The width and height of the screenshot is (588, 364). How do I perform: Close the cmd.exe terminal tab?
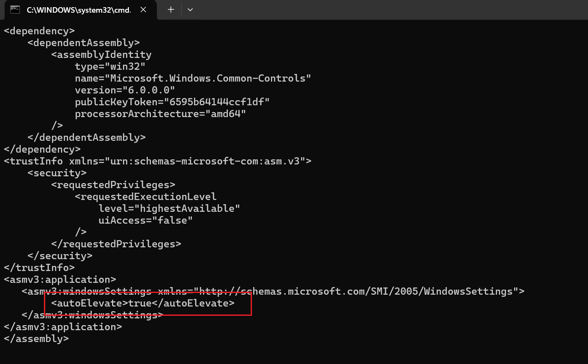(143, 10)
